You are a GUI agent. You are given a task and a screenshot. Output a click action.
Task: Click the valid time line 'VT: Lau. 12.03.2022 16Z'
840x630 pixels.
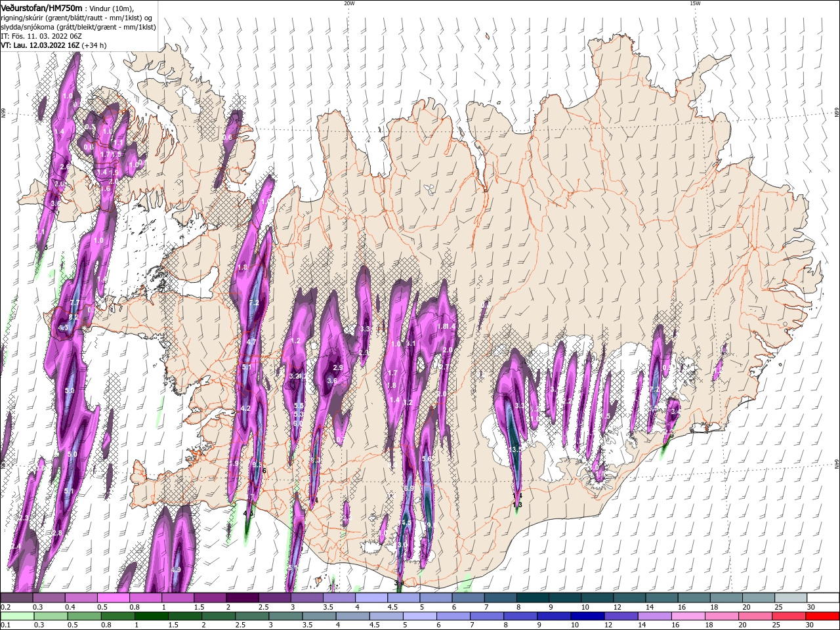tap(40, 45)
